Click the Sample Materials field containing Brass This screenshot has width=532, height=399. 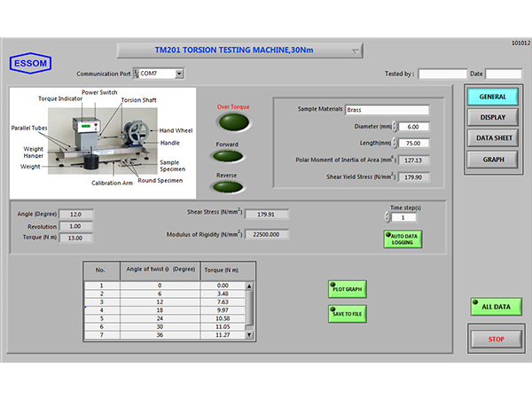tap(387, 110)
